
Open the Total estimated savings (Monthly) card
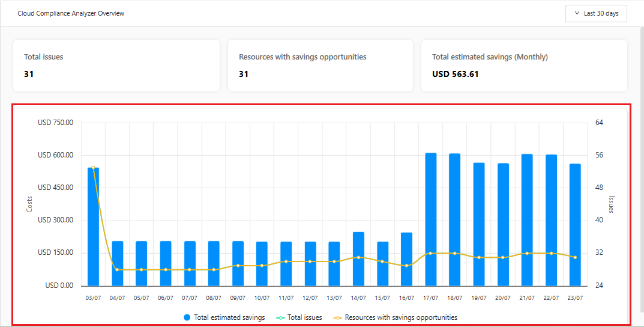click(x=524, y=66)
